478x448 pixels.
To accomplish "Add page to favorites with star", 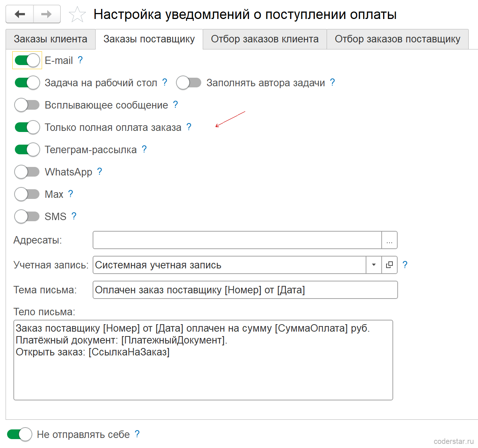I will [x=77, y=14].
